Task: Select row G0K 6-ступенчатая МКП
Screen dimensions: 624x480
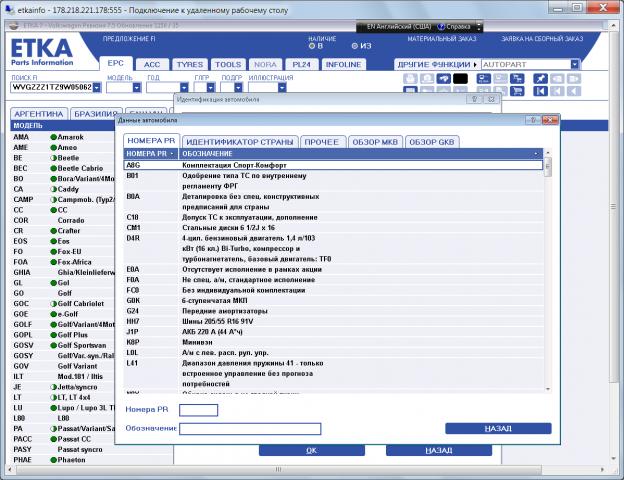Action: click(333, 300)
